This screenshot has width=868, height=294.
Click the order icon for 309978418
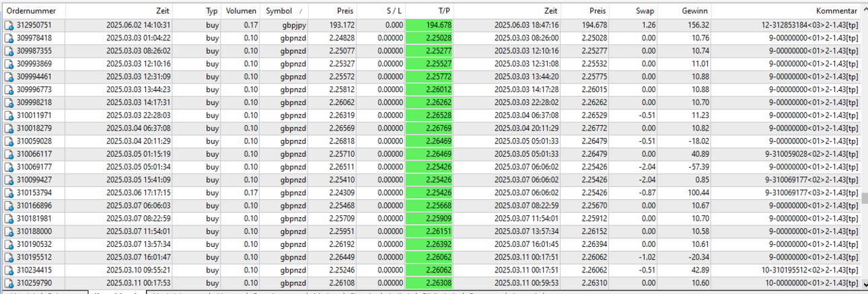pos(9,38)
